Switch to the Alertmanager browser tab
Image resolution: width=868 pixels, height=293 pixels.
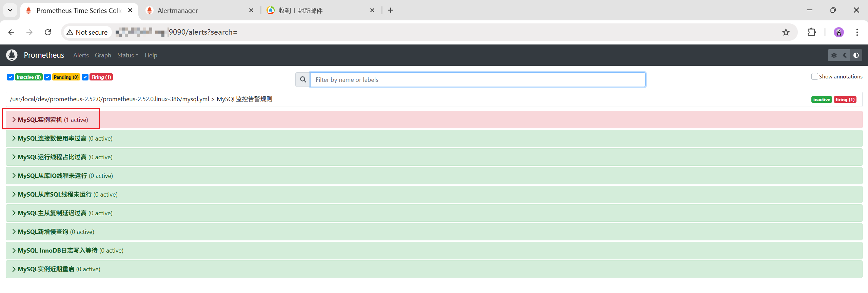200,10
